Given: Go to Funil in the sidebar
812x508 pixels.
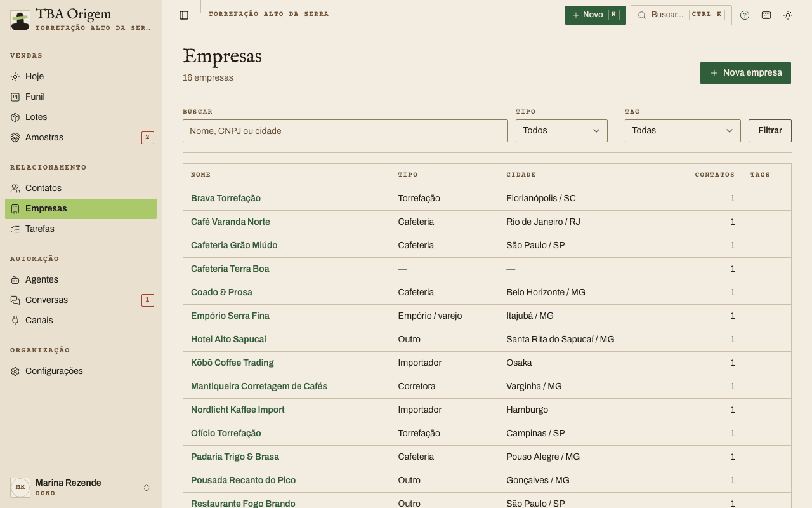Looking at the screenshot, I should (81, 97).
